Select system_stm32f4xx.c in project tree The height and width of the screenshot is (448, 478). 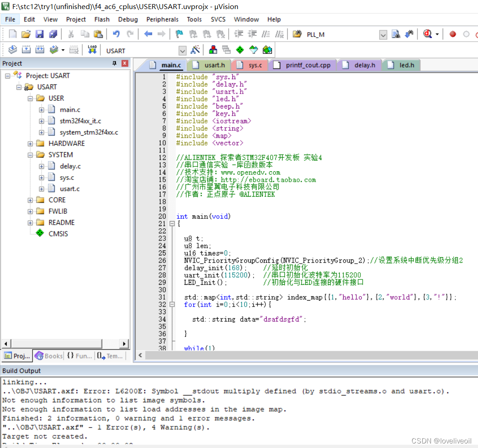point(89,132)
